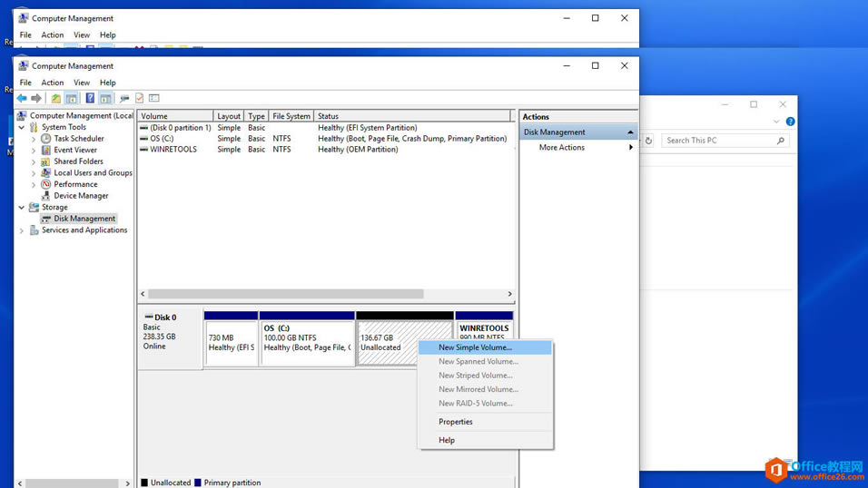Click the Device Manager icon in tree
Image resolution: width=868 pixels, height=488 pixels.
pyautogui.click(x=46, y=196)
